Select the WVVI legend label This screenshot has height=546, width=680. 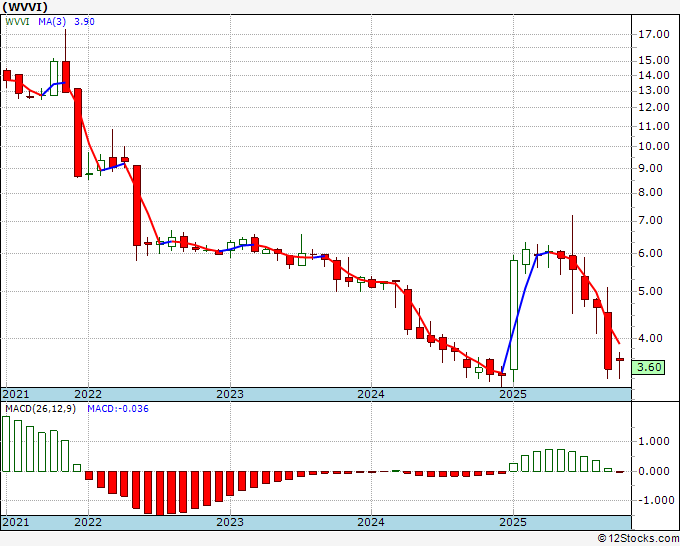click(17, 22)
